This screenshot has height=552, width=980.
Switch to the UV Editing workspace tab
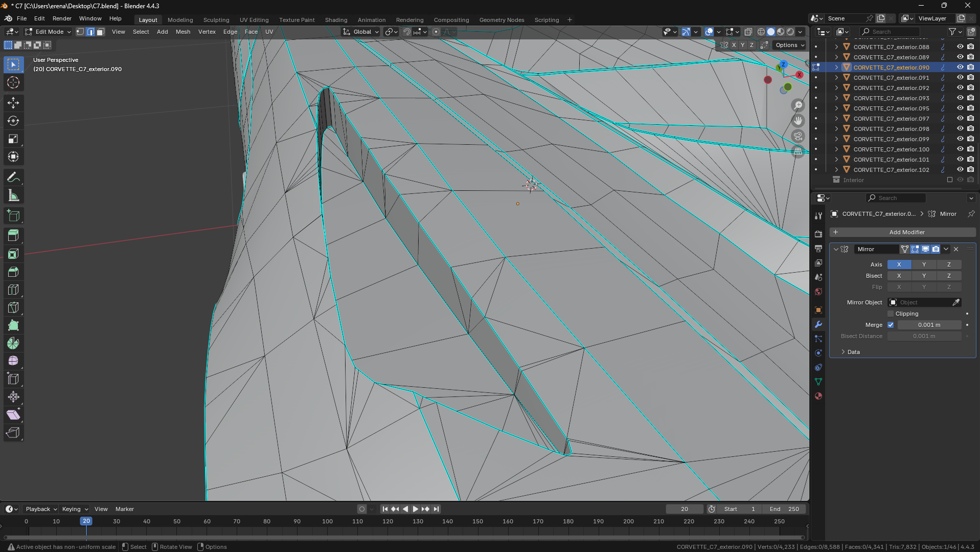[x=254, y=20]
